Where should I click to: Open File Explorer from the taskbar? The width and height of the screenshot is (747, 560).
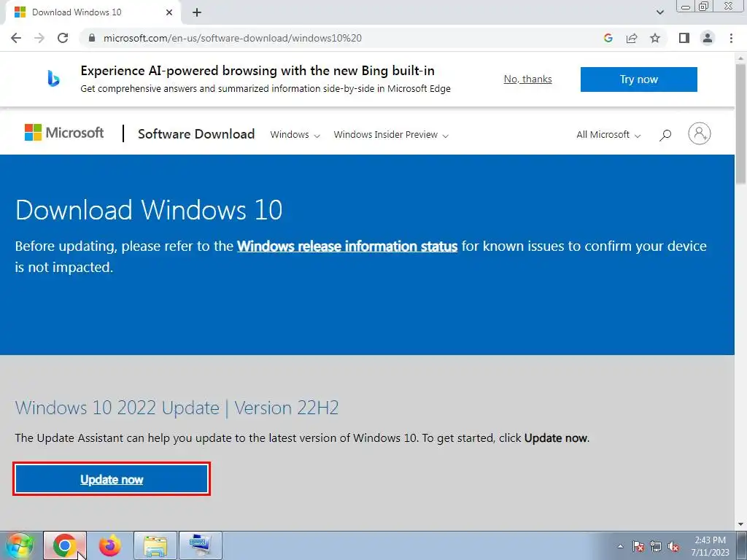click(x=155, y=545)
